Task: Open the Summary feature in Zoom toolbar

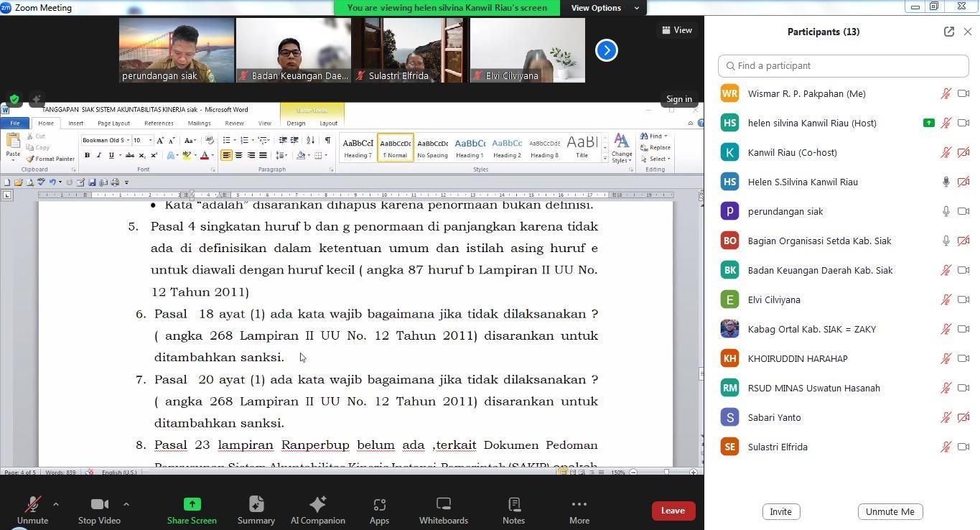Action: point(256,510)
